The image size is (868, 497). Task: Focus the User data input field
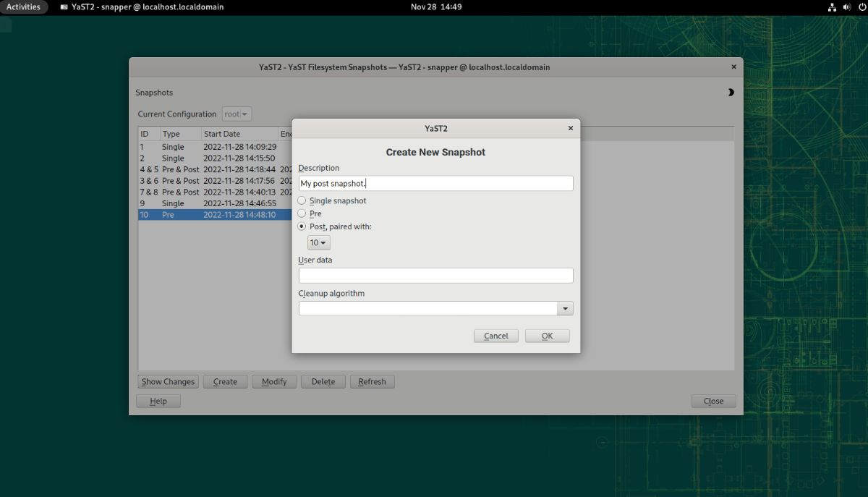point(435,275)
